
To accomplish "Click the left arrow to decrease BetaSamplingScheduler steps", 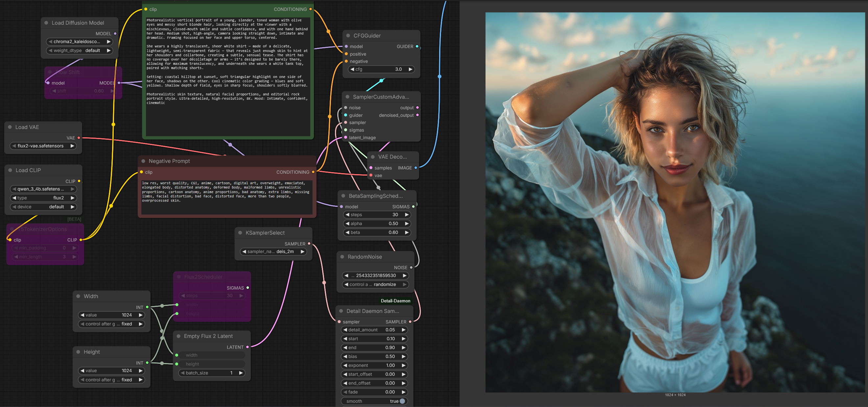I will point(347,215).
